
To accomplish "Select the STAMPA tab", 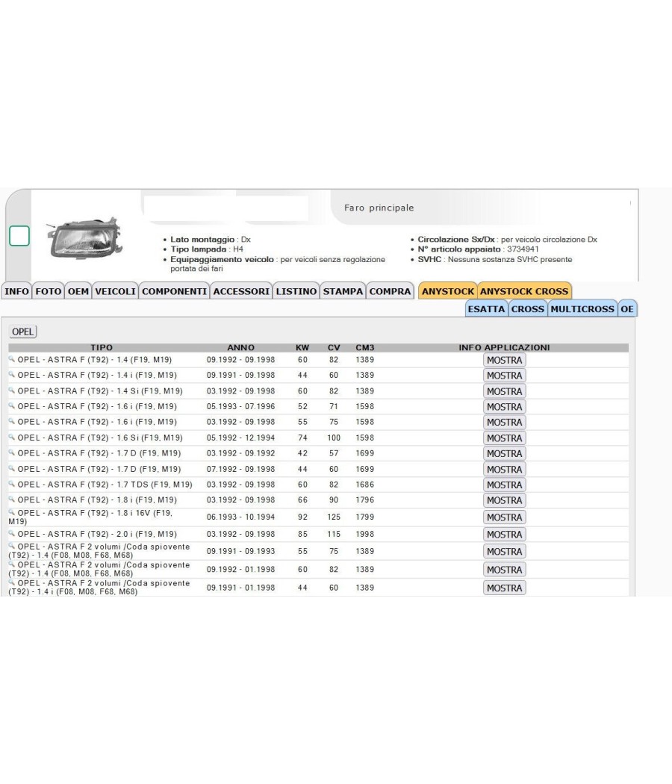I will click(343, 291).
